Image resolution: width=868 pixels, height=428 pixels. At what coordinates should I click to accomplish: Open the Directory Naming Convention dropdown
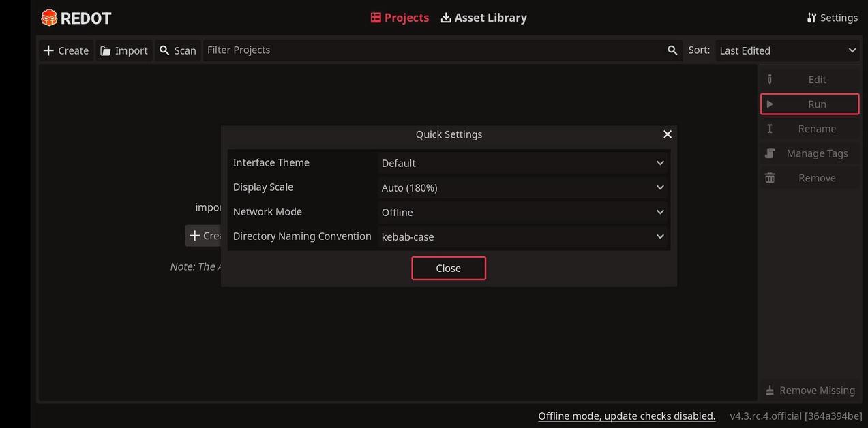522,236
